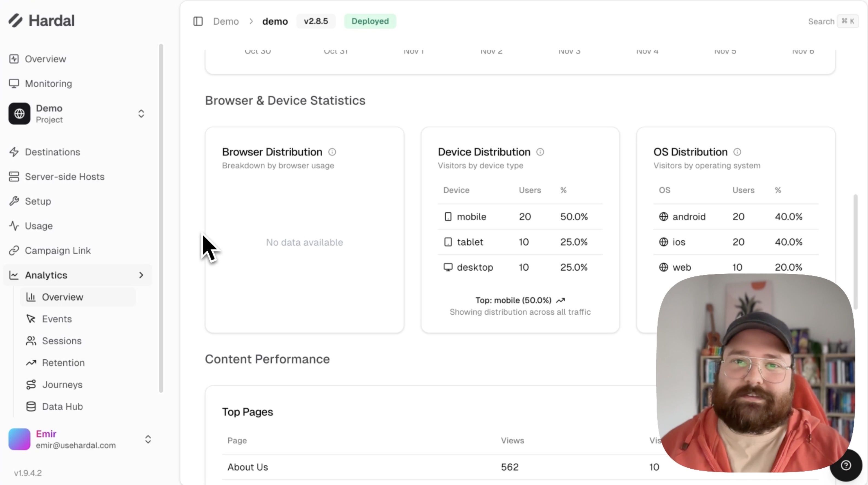Expand the Demo Project switcher
This screenshot has height=485, width=868.
(141, 114)
